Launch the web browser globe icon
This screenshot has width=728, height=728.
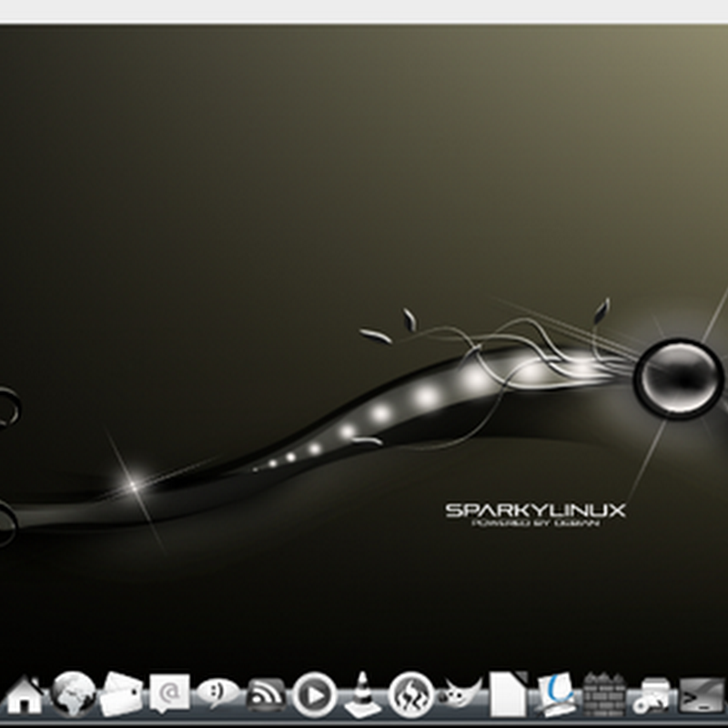point(73,694)
